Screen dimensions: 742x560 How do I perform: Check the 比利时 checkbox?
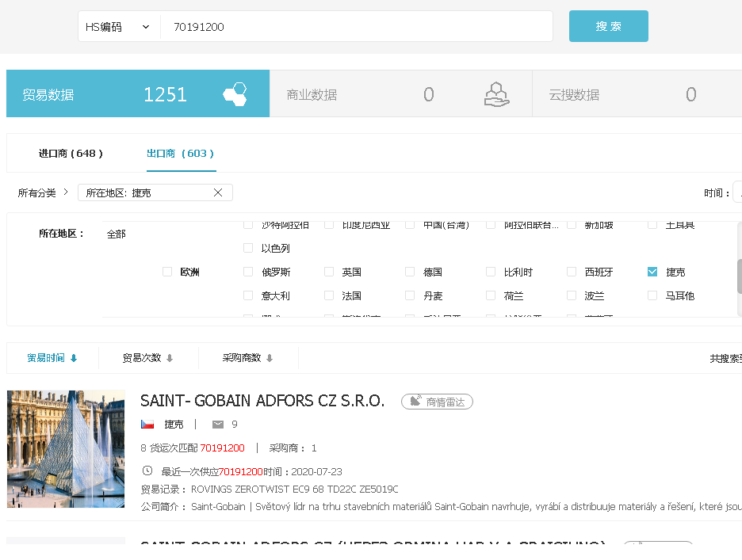click(x=491, y=272)
